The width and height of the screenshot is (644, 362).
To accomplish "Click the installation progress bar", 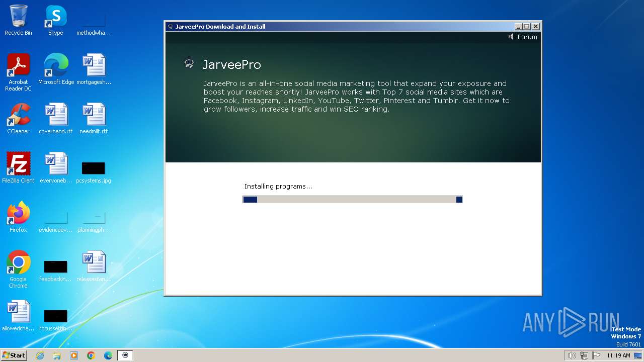I will click(x=352, y=200).
